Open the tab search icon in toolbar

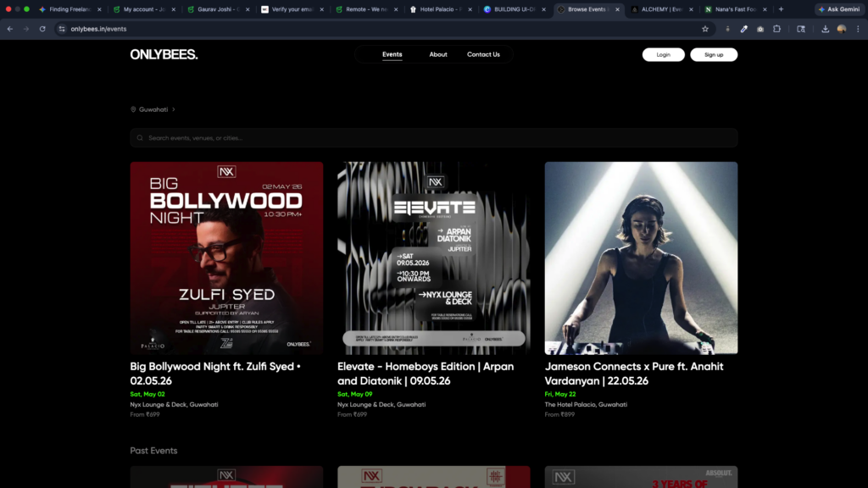click(x=800, y=29)
